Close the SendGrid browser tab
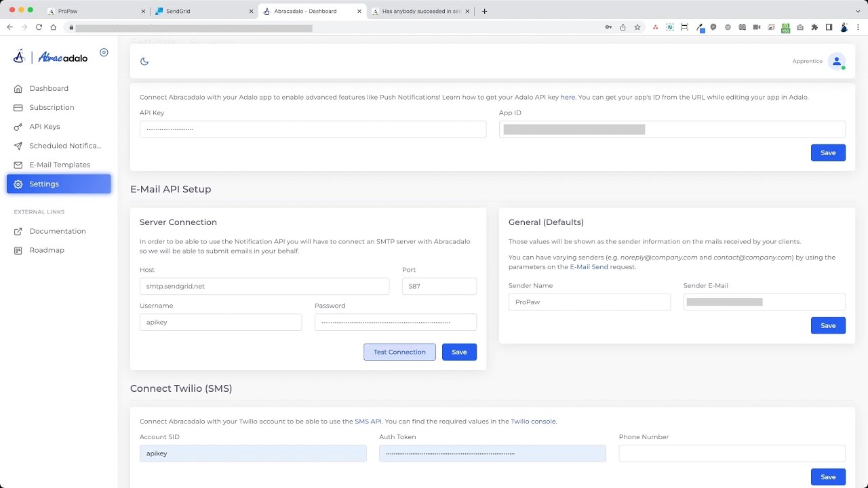 (251, 12)
